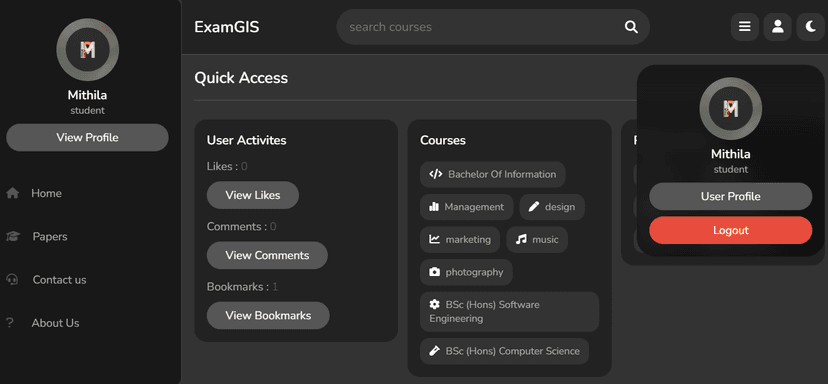The width and height of the screenshot is (828, 384).
Task: Open the hamburger menu icon
Action: click(x=745, y=27)
